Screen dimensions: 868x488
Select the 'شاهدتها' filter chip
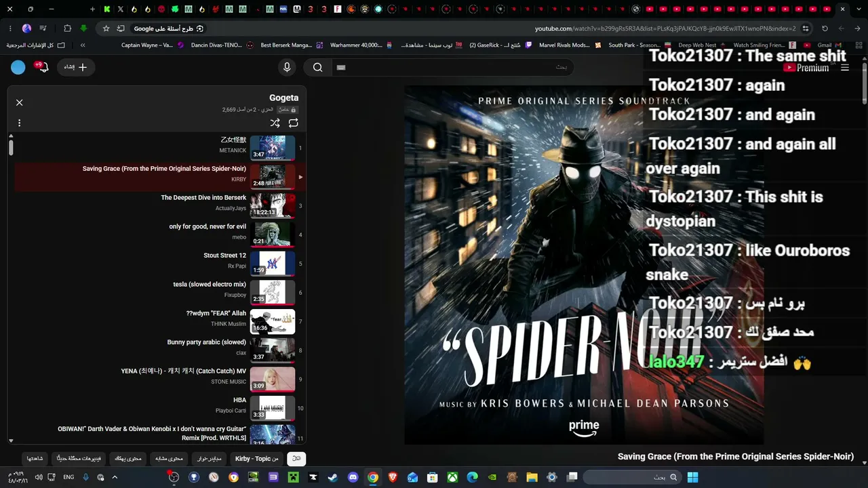coord(35,459)
